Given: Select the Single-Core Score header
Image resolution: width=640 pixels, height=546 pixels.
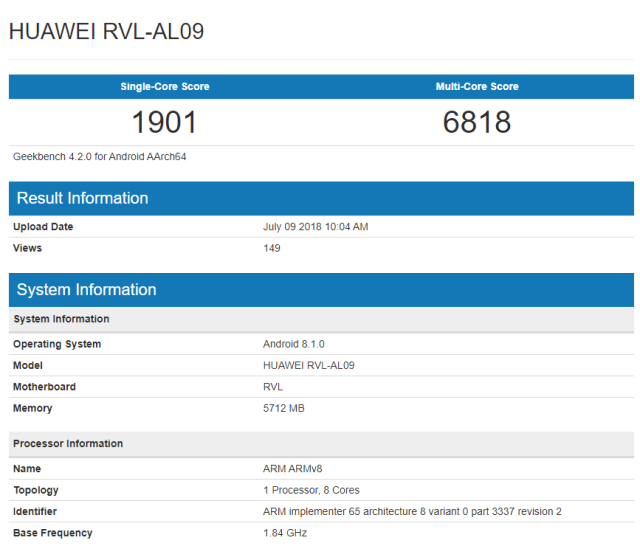Looking at the screenshot, I should (x=165, y=87).
